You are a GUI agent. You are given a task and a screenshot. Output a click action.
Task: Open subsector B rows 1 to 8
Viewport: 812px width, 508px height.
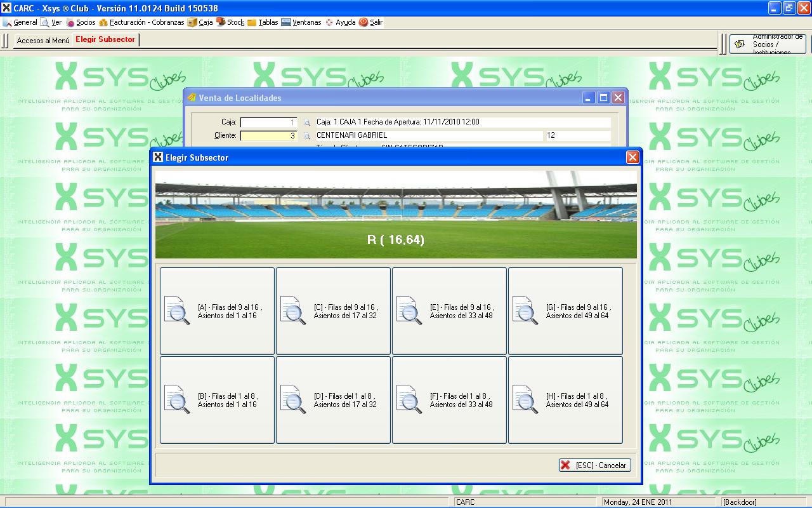(217, 400)
